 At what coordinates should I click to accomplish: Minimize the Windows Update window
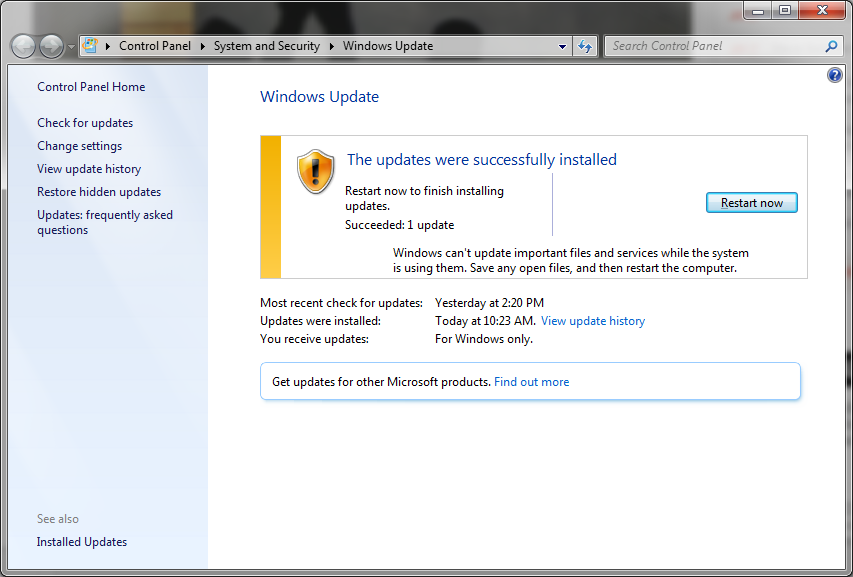click(x=758, y=11)
